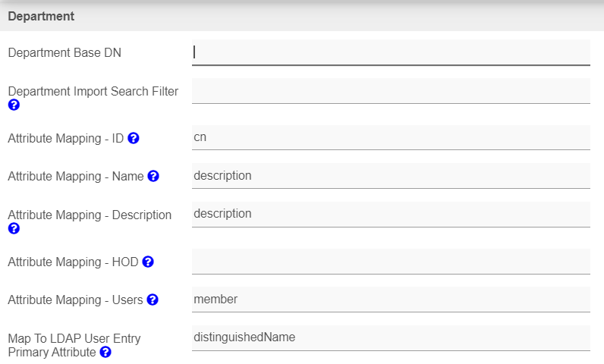Open help tooltip for Attribute Mapping - Name
This screenshot has width=604, height=364.
153,176
